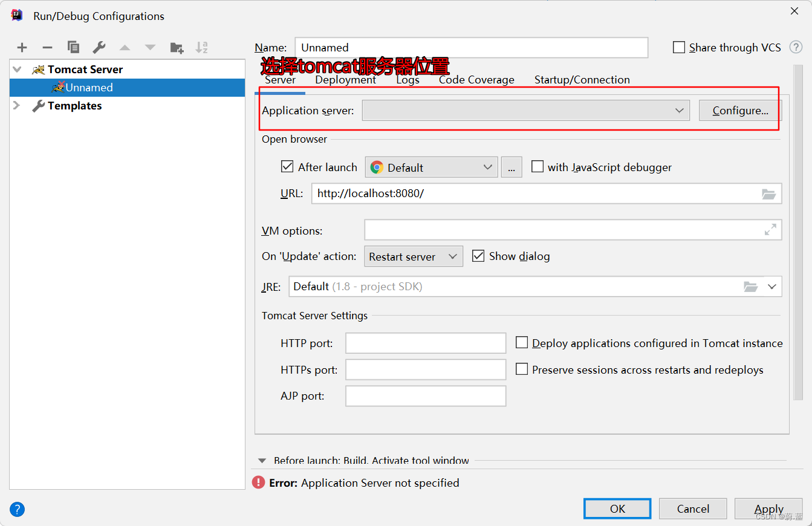Screen dimensions: 812x526
Task: Enable with JavaScript debugger
Action: click(537, 167)
